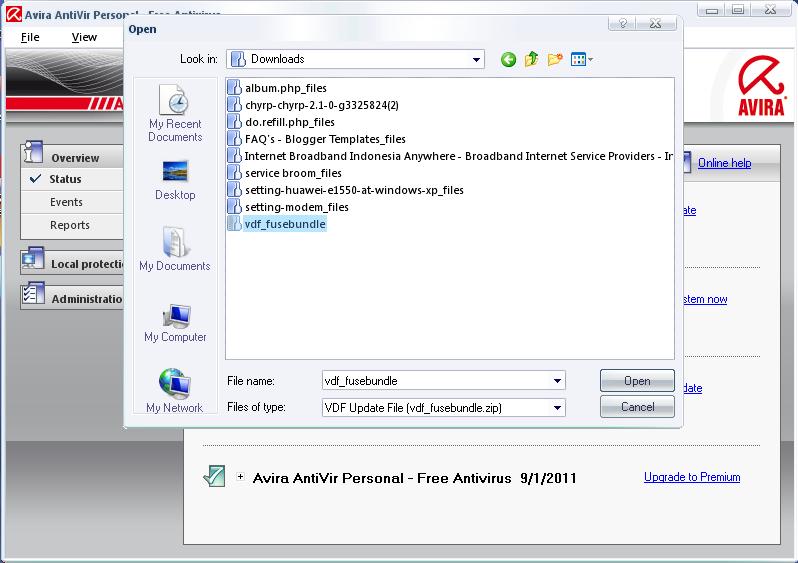The height and width of the screenshot is (563, 798).
Task: Go up one folder level icon
Action: tap(531, 59)
